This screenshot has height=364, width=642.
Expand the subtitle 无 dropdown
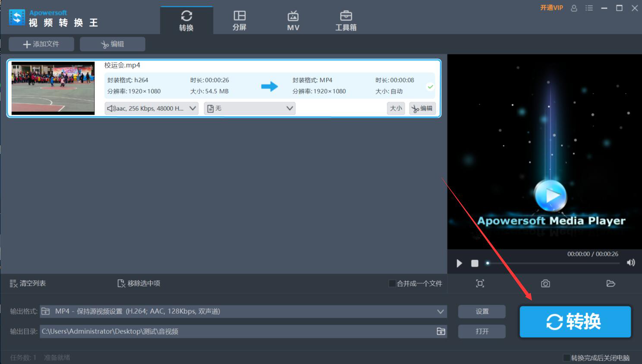250,108
